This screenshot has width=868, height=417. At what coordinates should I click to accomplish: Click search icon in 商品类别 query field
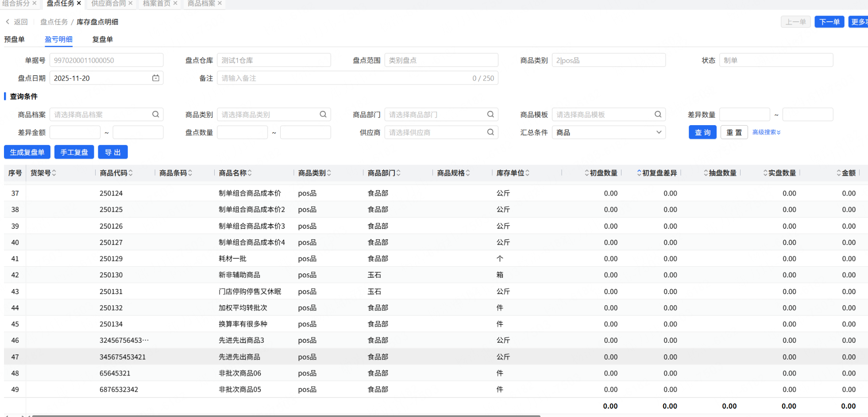coord(323,115)
